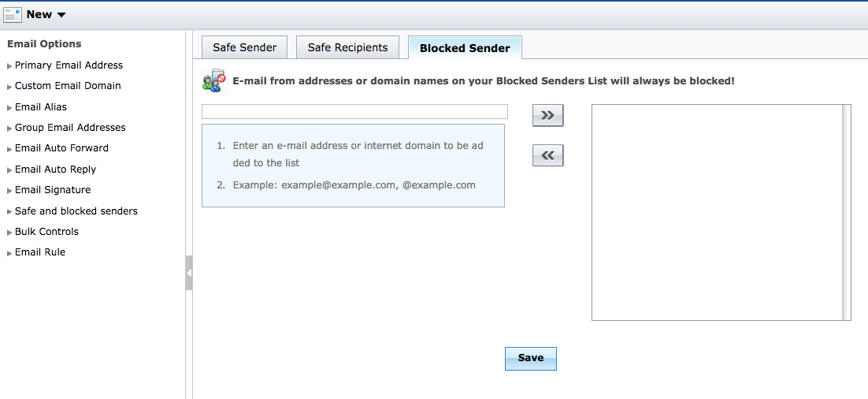Collapse the sidebar using the splitter handle

pos(189,273)
